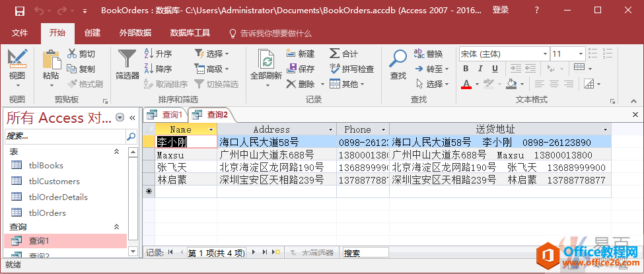Click align text left icon

click(539, 85)
